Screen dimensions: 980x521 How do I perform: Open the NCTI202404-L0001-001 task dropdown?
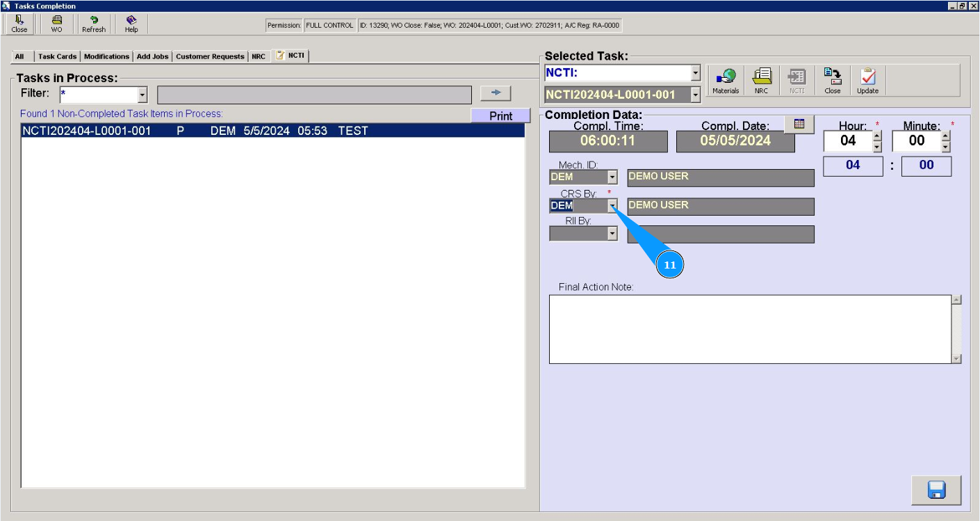click(x=696, y=95)
